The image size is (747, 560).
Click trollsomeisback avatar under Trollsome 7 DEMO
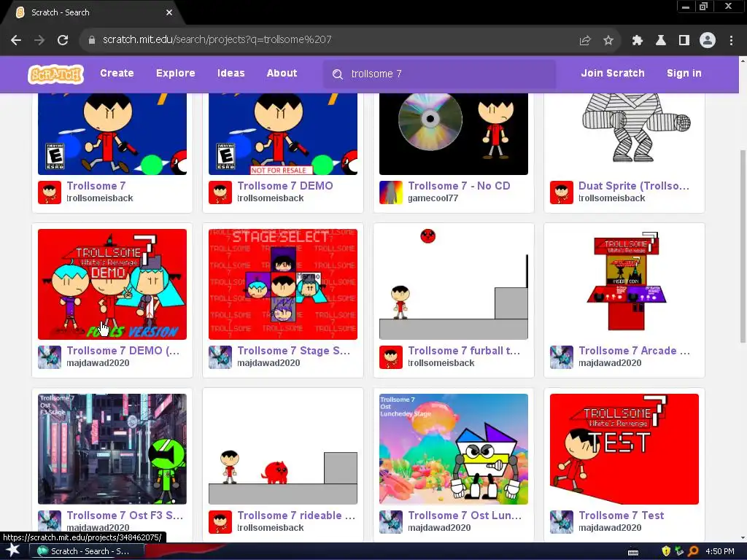[x=220, y=192]
